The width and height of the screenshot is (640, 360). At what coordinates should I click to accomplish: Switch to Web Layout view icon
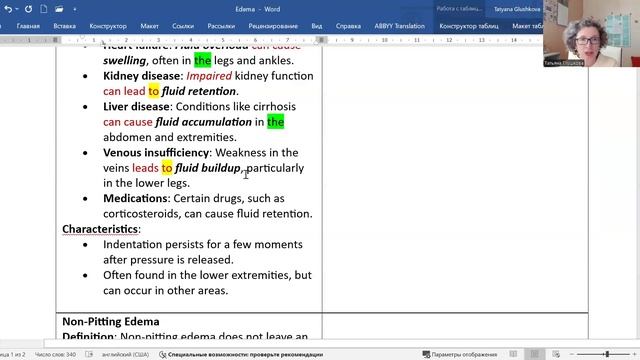[556, 354]
